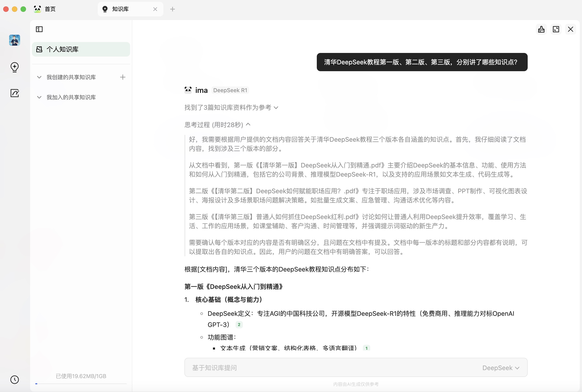Screen dimensions: 582x392
Task: Select 个人知识库 in the sidebar
Action: (81, 49)
